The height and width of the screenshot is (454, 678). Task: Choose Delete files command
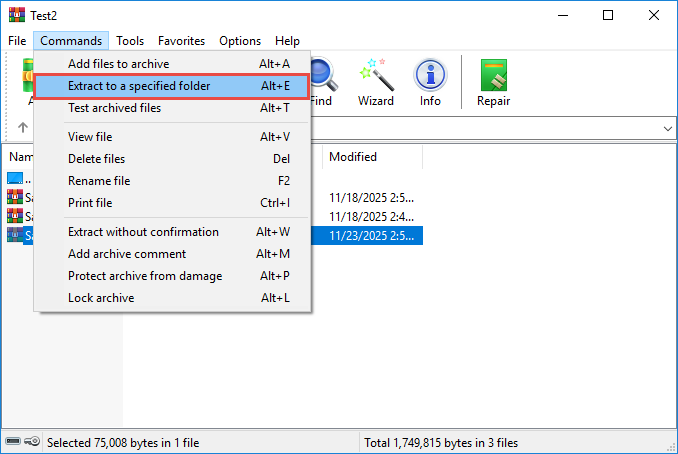pyautogui.click(x=172, y=159)
